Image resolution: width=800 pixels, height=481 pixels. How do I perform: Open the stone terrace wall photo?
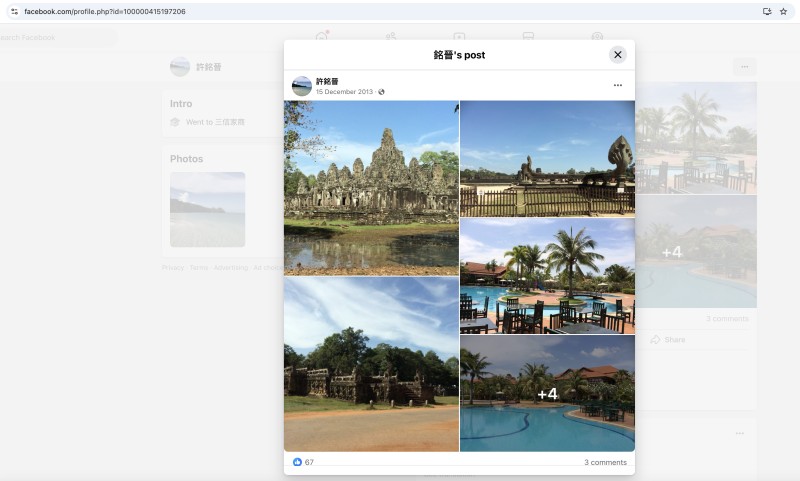[371, 365]
